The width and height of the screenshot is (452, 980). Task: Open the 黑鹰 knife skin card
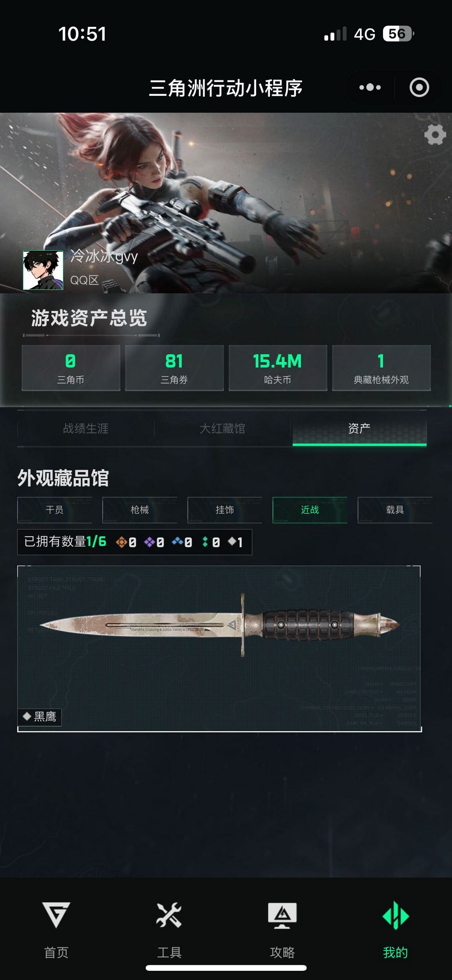pos(219,648)
